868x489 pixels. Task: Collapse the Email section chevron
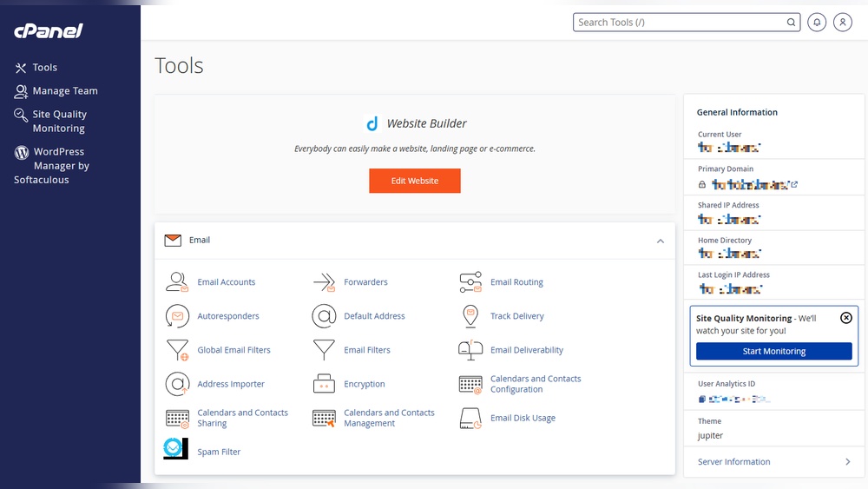coord(660,241)
